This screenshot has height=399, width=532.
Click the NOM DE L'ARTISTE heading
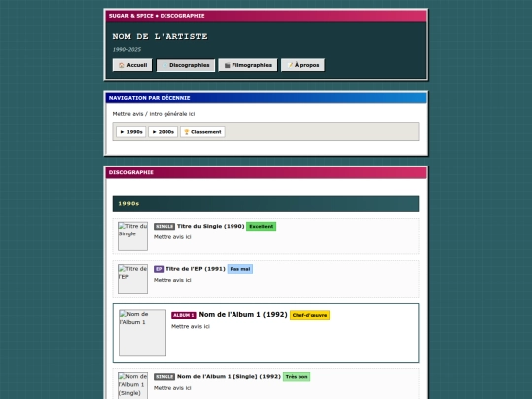[160, 36]
